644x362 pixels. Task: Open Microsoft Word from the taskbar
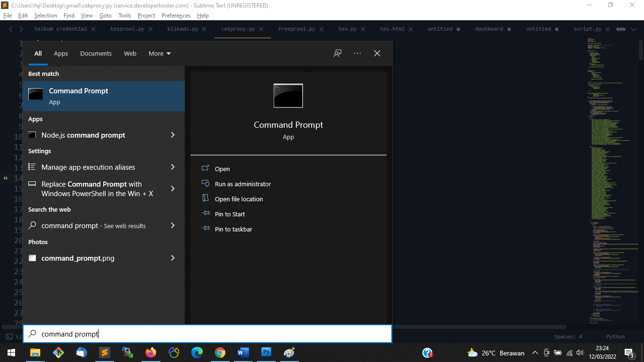tap(243, 353)
